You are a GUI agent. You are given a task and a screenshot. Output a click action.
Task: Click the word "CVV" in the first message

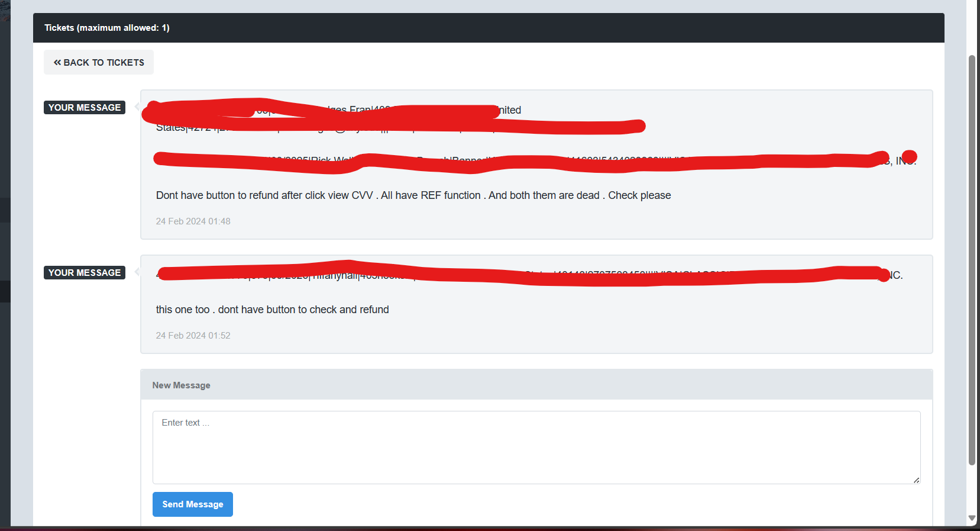tap(362, 195)
